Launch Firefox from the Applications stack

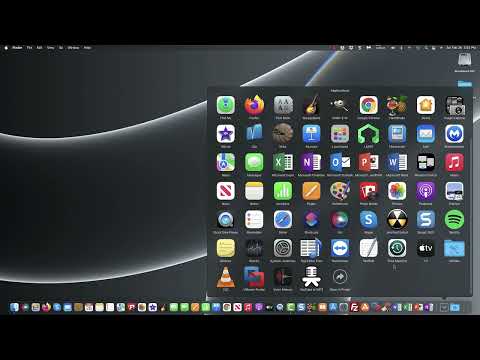254,105
